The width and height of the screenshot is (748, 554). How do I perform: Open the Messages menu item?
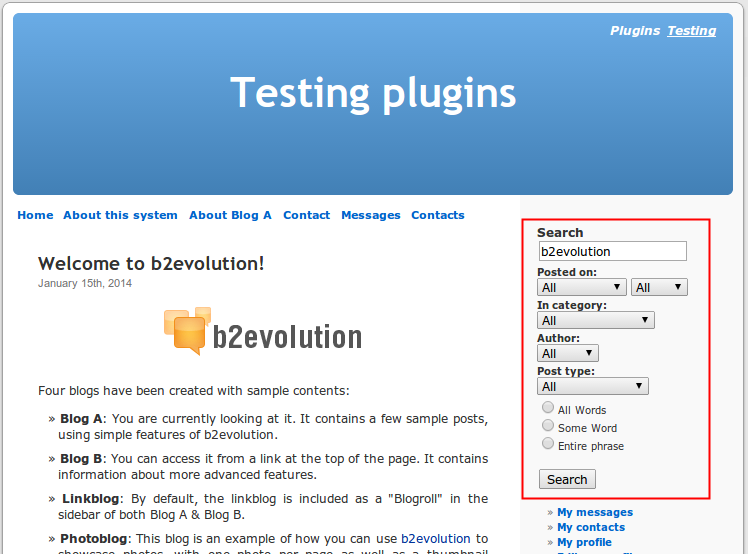[x=371, y=215]
